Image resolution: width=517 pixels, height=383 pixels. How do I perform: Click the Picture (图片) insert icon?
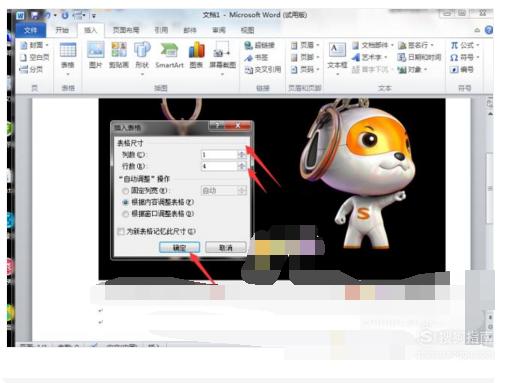coord(96,55)
